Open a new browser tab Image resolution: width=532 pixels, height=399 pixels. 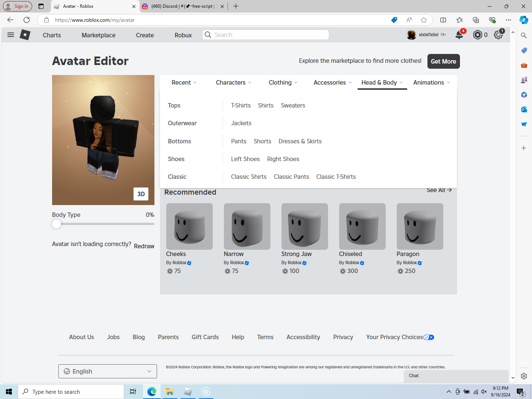236,6
